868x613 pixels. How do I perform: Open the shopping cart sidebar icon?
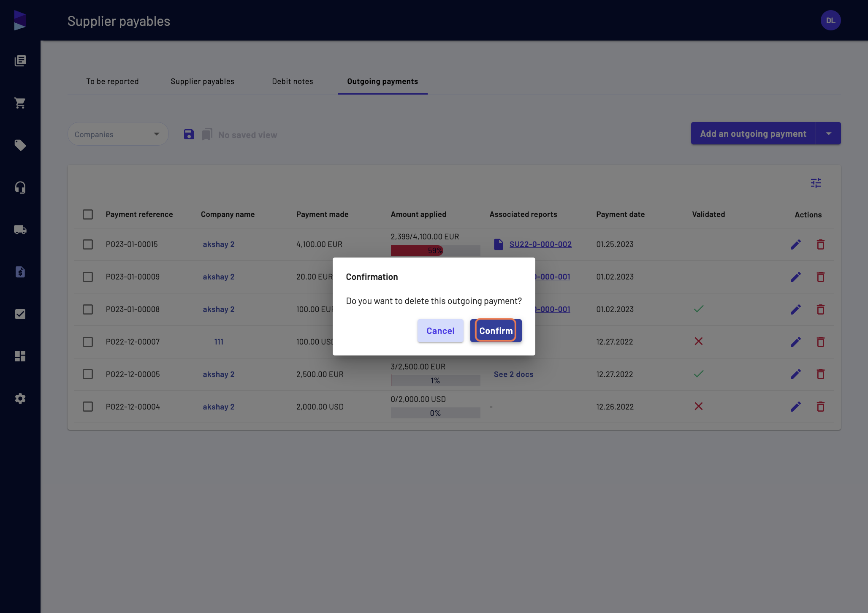[20, 103]
